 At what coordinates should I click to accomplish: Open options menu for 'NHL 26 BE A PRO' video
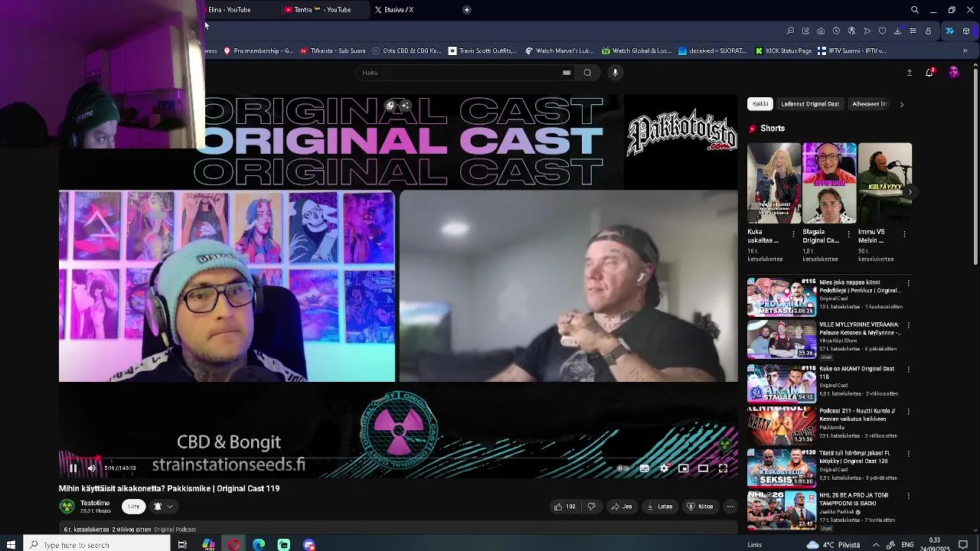pos(909,496)
